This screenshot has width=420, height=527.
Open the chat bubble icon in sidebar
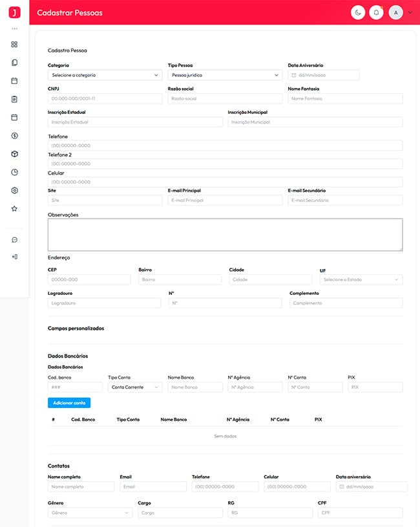14,240
